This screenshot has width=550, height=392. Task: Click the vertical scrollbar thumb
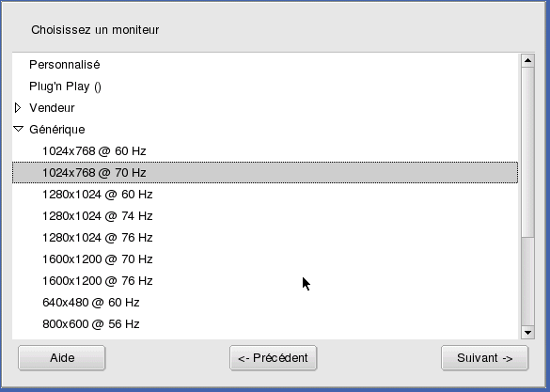click(527, 152)
